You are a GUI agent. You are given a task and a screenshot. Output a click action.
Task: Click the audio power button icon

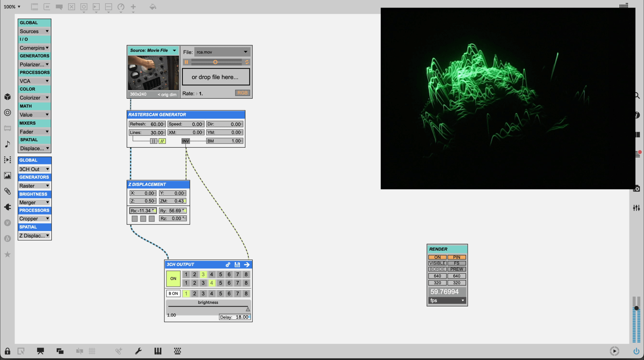[x=636, y=351]
